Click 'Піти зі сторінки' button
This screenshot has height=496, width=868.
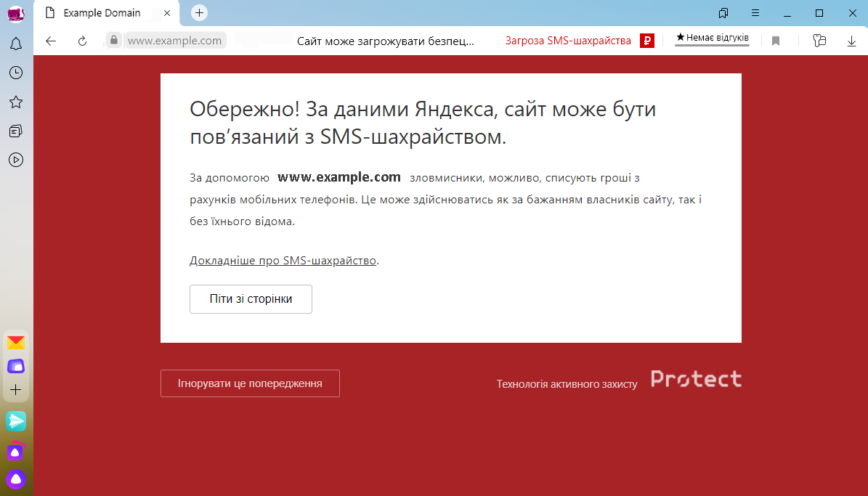tap(251, 299)
